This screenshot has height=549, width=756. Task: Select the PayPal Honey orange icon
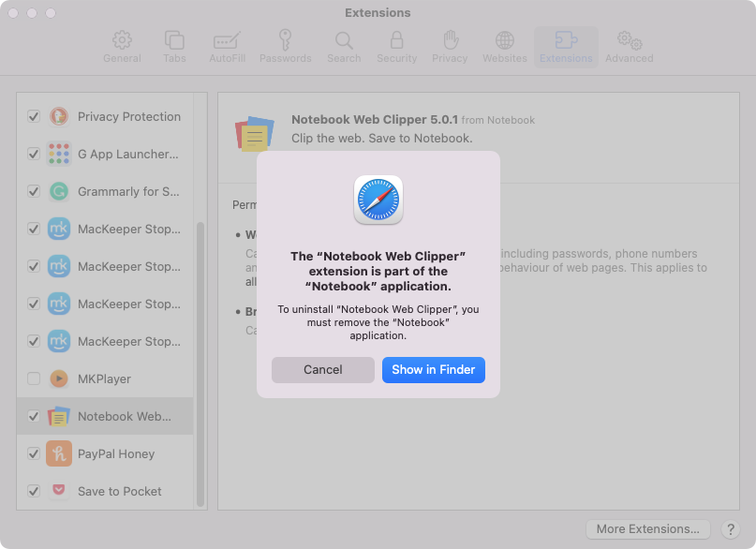click(59, 453)
